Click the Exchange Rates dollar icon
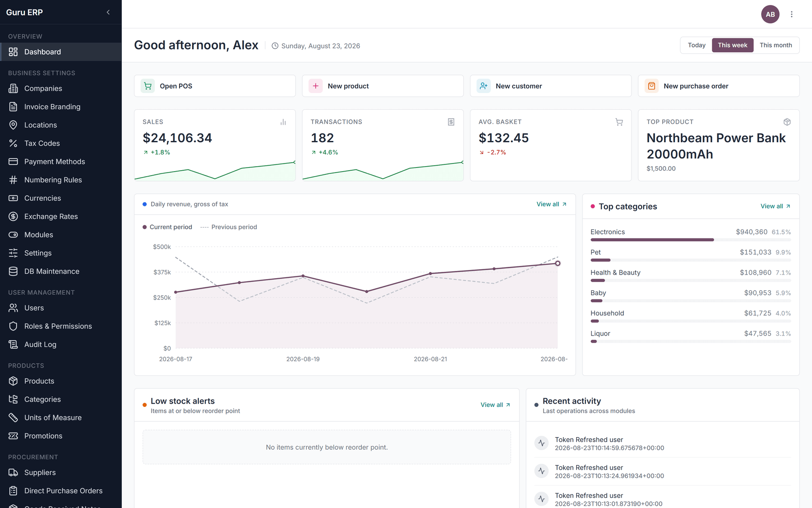The width and height of the screenshot is (812, 508). [13, 216]
